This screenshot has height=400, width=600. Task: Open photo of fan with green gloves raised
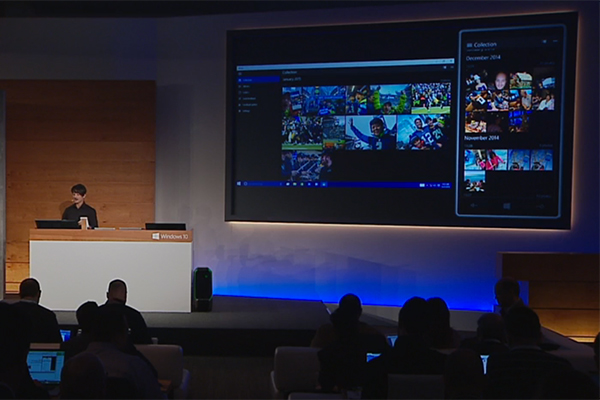tap(390, 99)
